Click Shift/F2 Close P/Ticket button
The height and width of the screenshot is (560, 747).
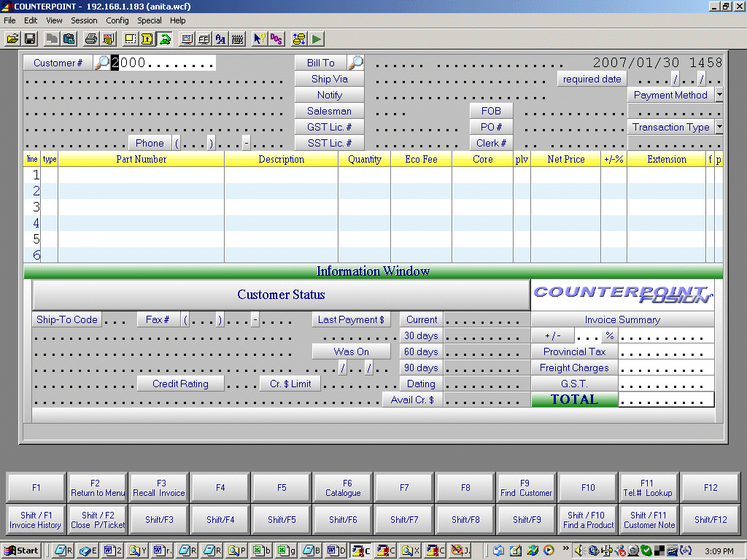98,519
